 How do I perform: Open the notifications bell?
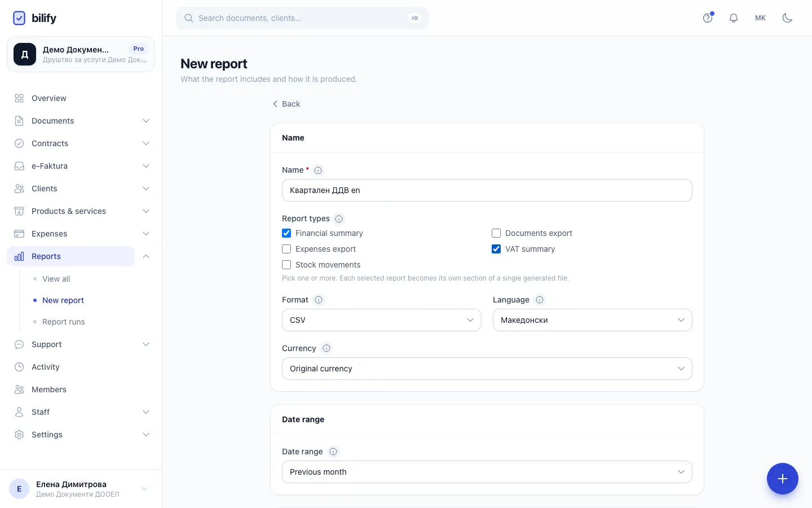point(734,18)
